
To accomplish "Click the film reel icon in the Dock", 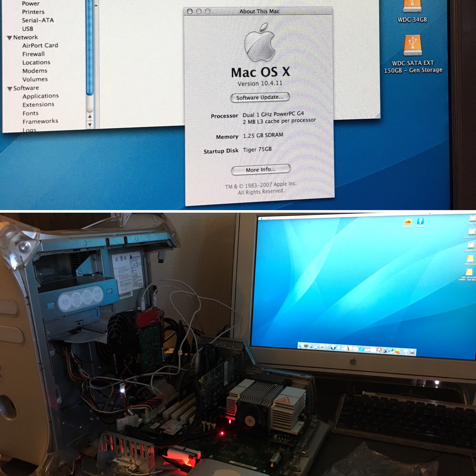I will point(306,346).
